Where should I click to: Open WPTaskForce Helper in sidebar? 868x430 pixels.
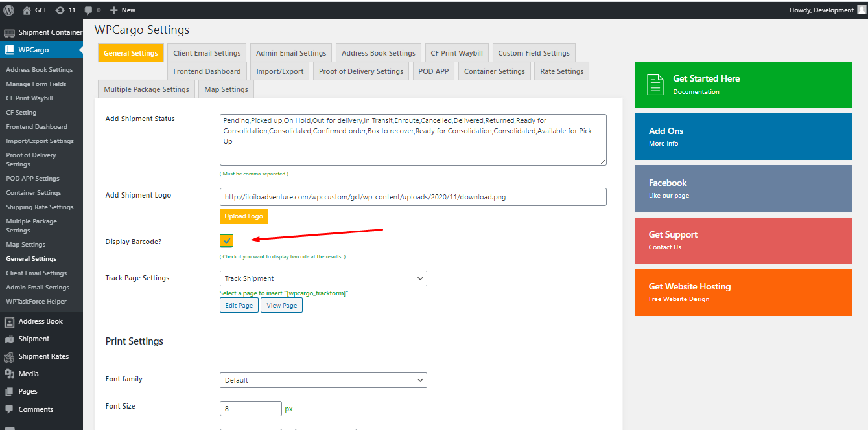(x=36, y=302)
